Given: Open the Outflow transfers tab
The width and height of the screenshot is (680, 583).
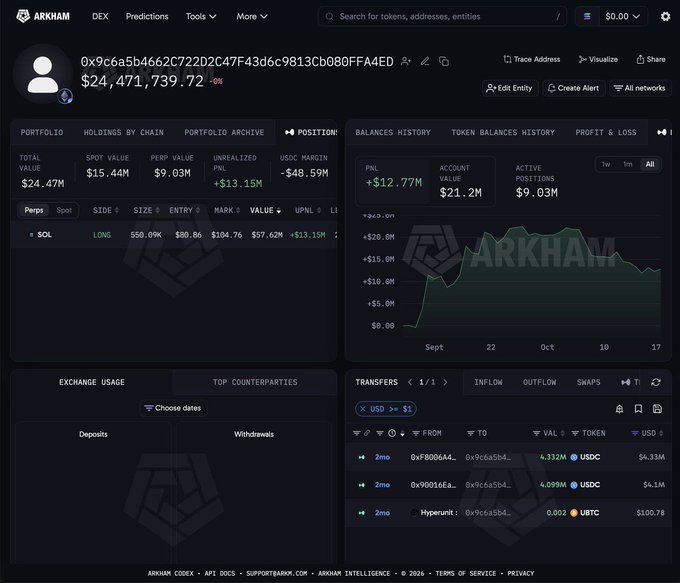Looking at the screenshot, I should tap(539, 382).
